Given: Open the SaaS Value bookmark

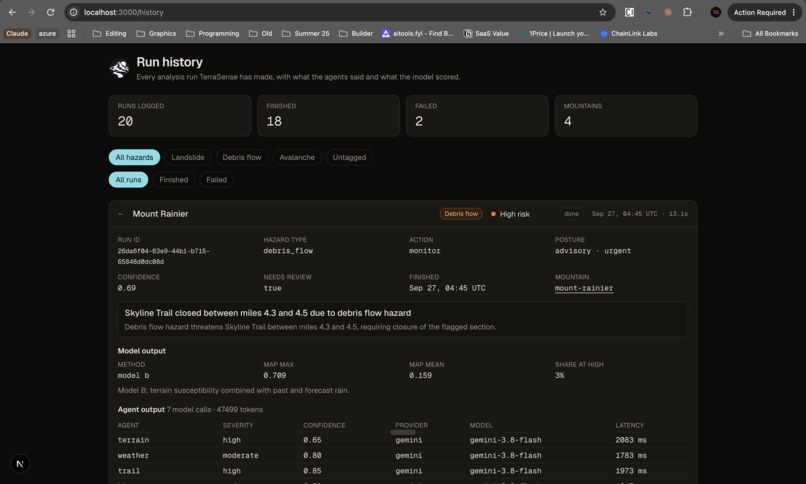Looking at the screenshot, I should [486, 33].
